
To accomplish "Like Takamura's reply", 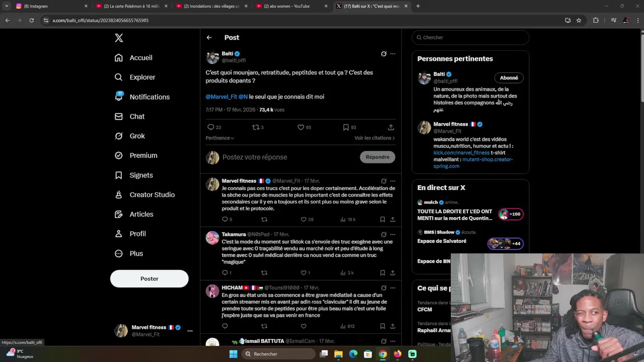I will pos(305,273).
